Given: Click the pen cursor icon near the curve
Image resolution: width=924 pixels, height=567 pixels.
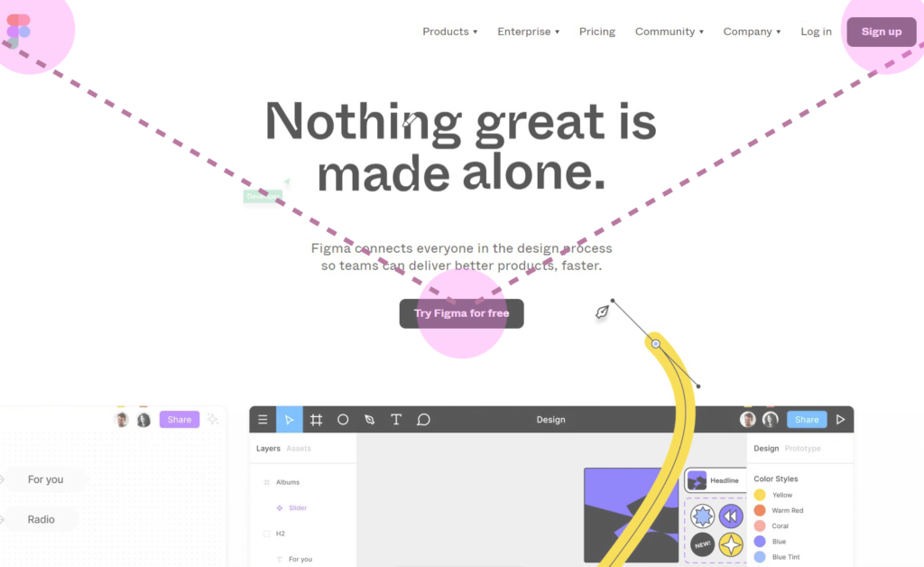Looking at the screenshot, I should [602, 311].
